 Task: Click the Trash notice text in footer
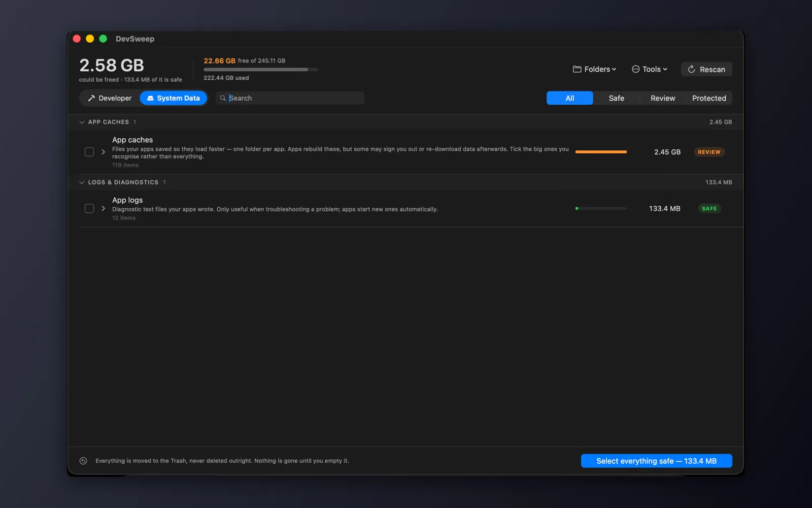pyautogui.click(x=222, y=461)
